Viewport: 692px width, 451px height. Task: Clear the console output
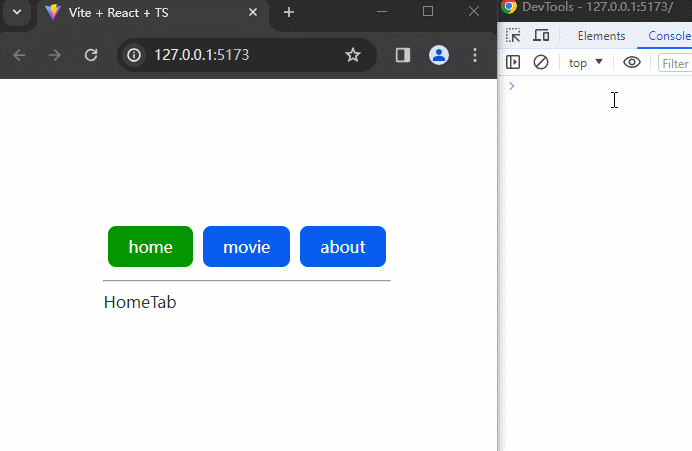(x=541, y=62)
